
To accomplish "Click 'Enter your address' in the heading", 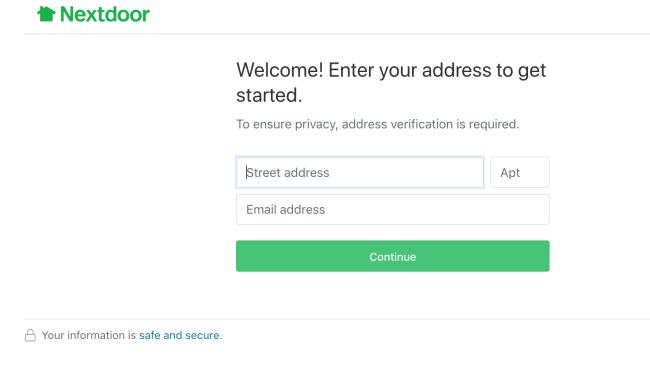I will 410,70.
